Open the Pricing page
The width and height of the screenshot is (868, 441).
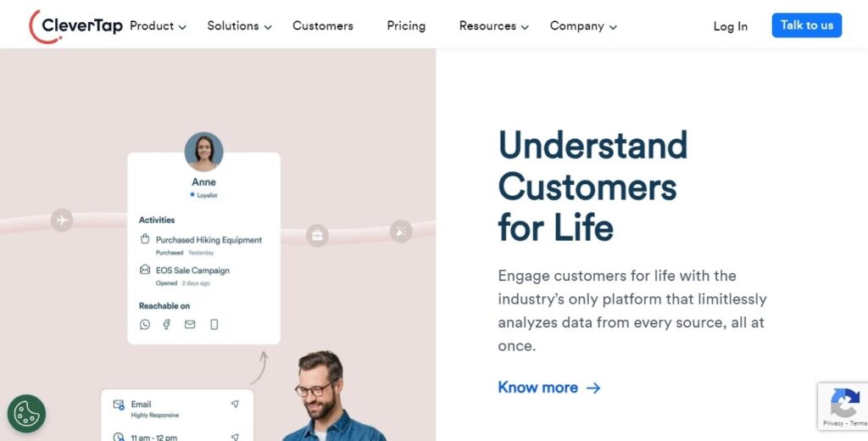point(406,26)
